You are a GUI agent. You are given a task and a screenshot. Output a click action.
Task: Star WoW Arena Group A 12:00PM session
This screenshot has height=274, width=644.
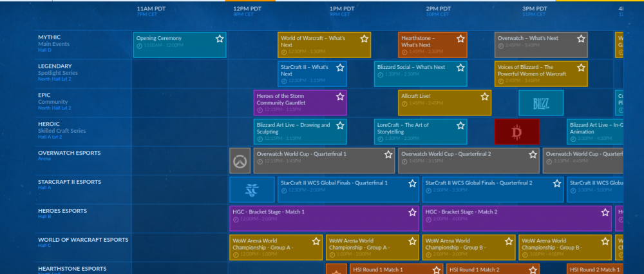pos(316,241)
